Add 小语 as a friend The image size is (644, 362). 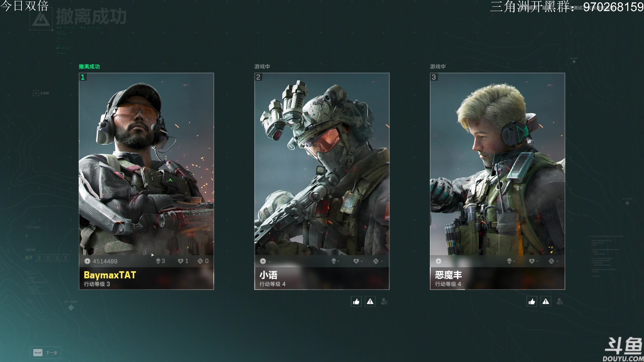(384, 302)
